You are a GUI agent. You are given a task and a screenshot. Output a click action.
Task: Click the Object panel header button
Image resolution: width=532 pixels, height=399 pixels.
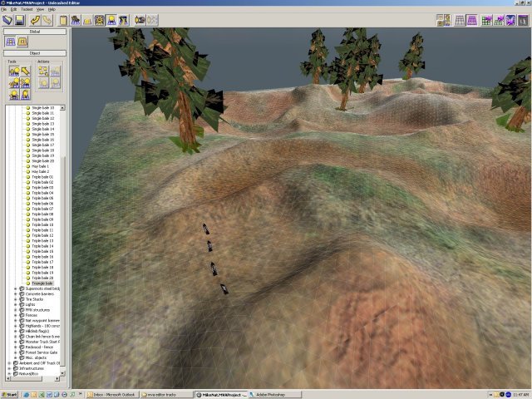click(35, 52)
